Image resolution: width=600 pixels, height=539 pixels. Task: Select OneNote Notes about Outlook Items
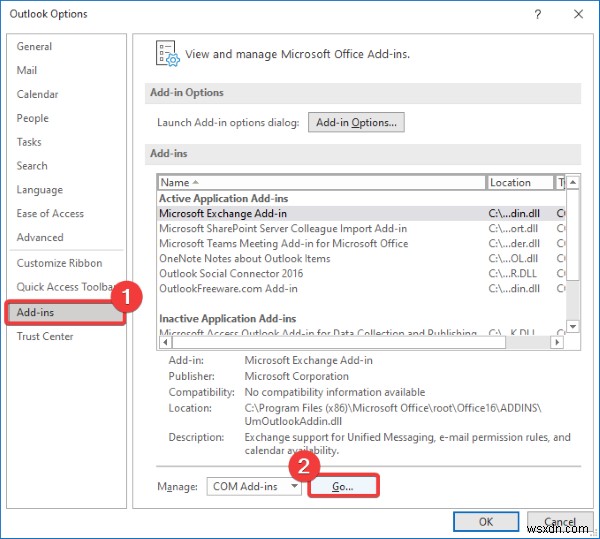coord(361,258)
